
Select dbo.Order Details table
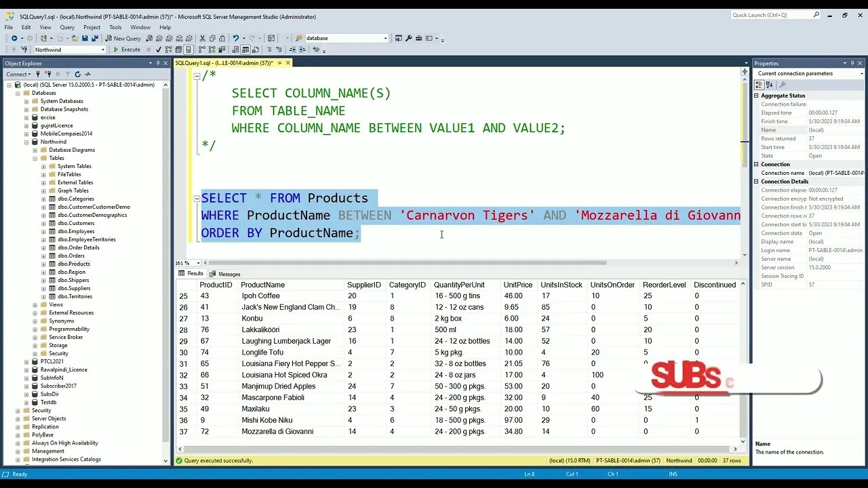79,247
